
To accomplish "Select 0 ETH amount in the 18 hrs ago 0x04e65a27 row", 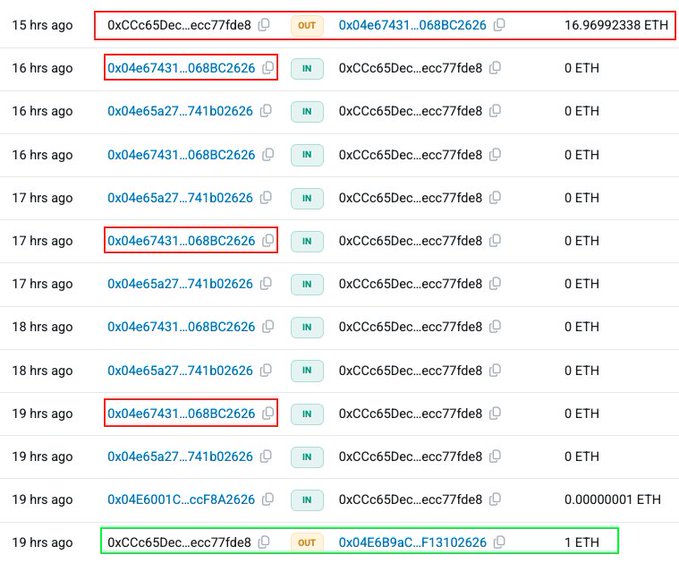I will (x=582, y=371).
